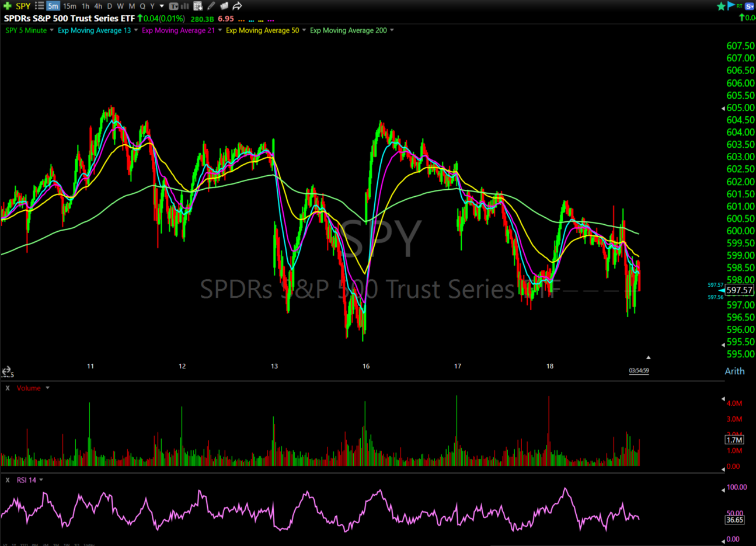Close the Volume indicator pane
This screenshot has height=546, width=756.
click(8, 388)
